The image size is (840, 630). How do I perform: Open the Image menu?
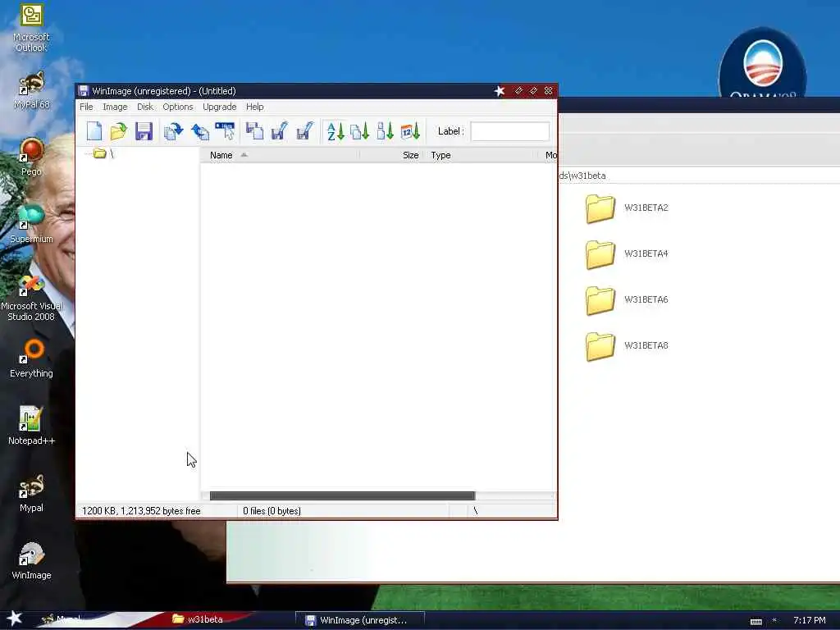pyautogui.click(x=115, y=107)
